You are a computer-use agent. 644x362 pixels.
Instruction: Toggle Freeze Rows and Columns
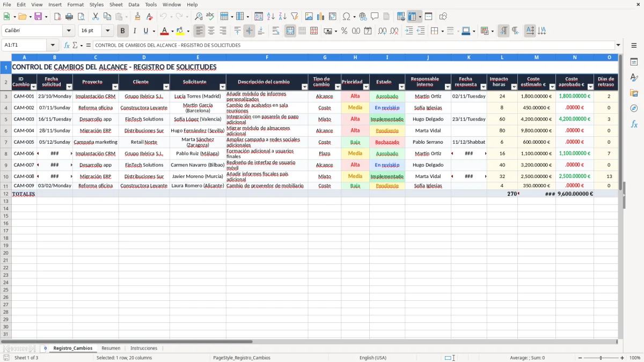pyautogui.click(x=412, y=17)
